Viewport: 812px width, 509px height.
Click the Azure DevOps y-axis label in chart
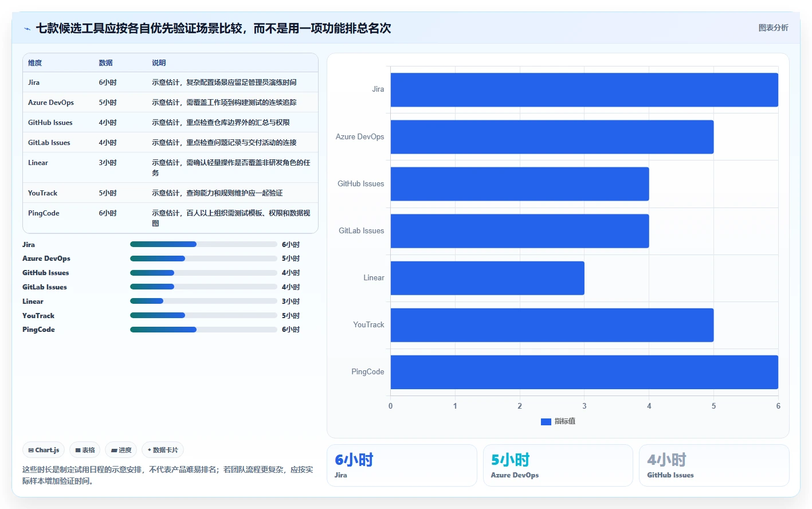coord(360,136)
